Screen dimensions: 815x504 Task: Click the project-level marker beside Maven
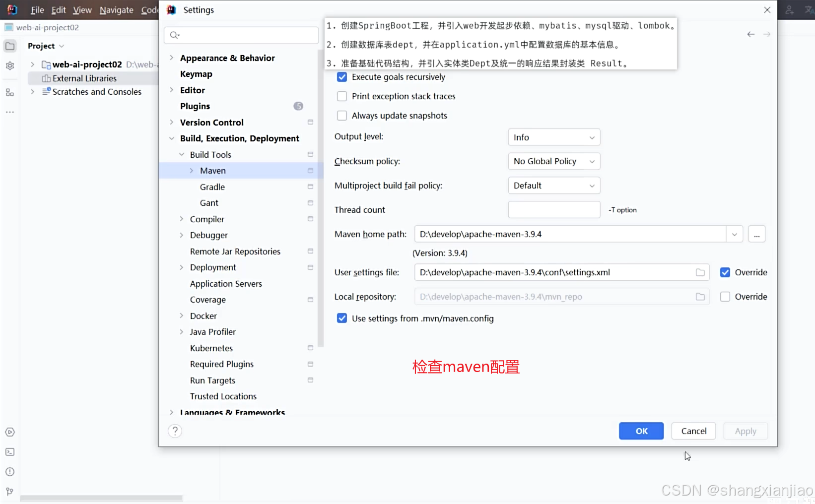310,171
